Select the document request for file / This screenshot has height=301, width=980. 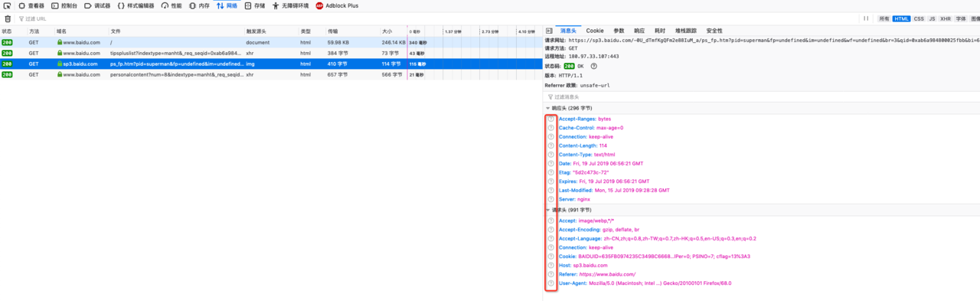(x=271, y=42)
